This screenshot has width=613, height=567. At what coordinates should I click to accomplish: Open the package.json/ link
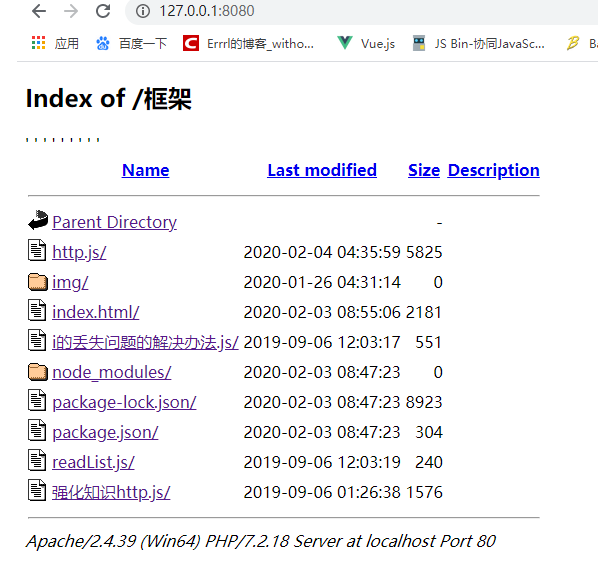click(x=106, y=432)
